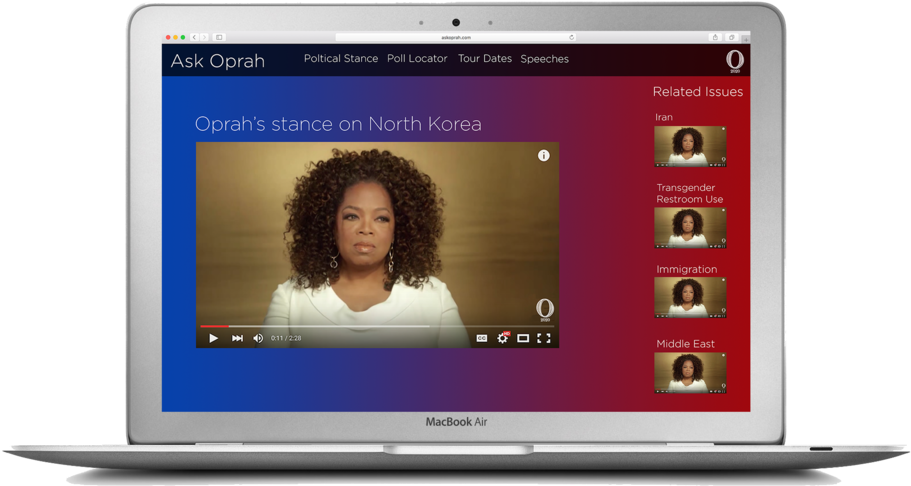Toggle closed captions in video player
This screenshot has width=911, height=486.
pyautogui.click(x=482, y=338)
